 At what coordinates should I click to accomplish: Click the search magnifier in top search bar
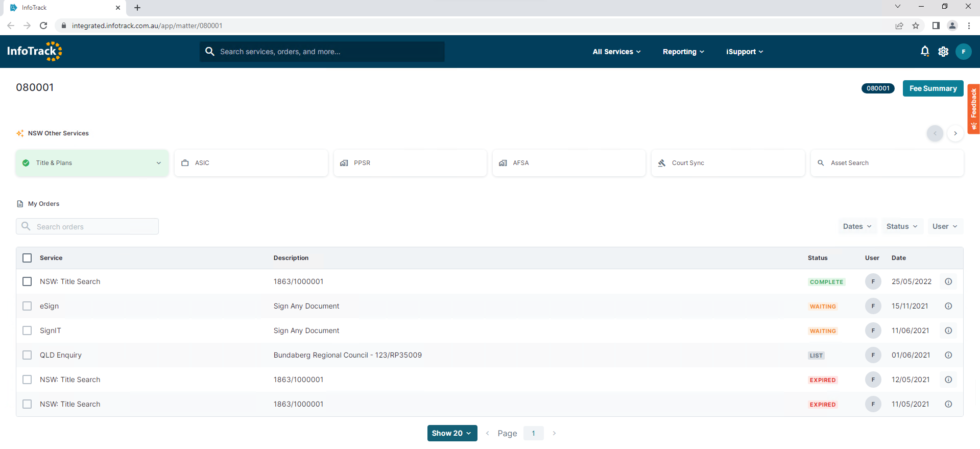click(209, 52)
